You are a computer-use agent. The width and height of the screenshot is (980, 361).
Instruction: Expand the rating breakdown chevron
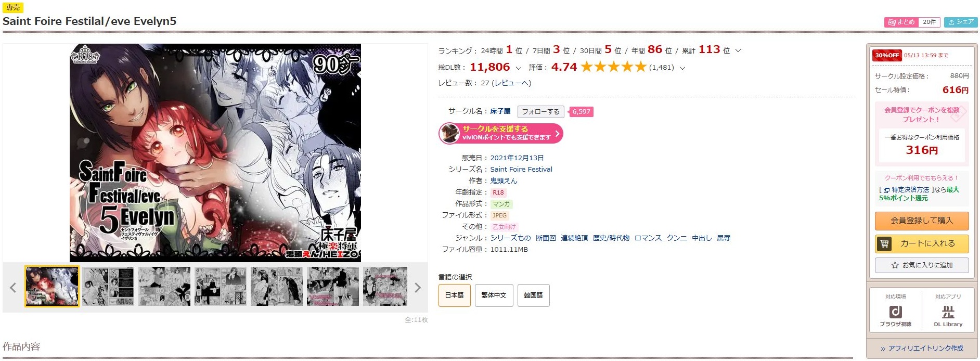682,68
